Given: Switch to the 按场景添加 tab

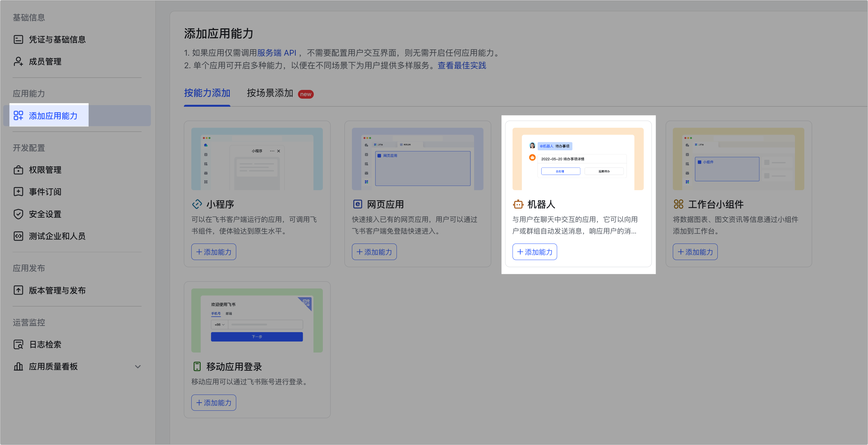Looking at the screenshot, I should [x=270, y=93].
